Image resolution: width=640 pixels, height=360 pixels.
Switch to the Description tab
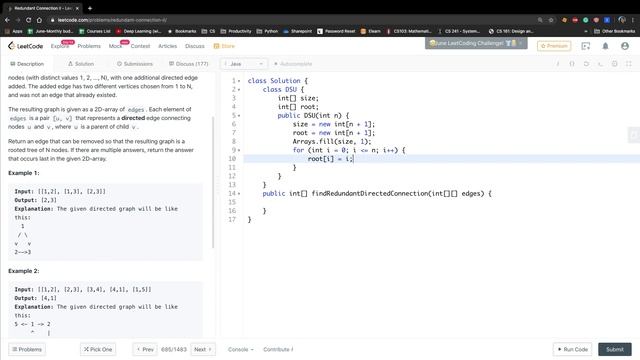click(x=27, y=64)
